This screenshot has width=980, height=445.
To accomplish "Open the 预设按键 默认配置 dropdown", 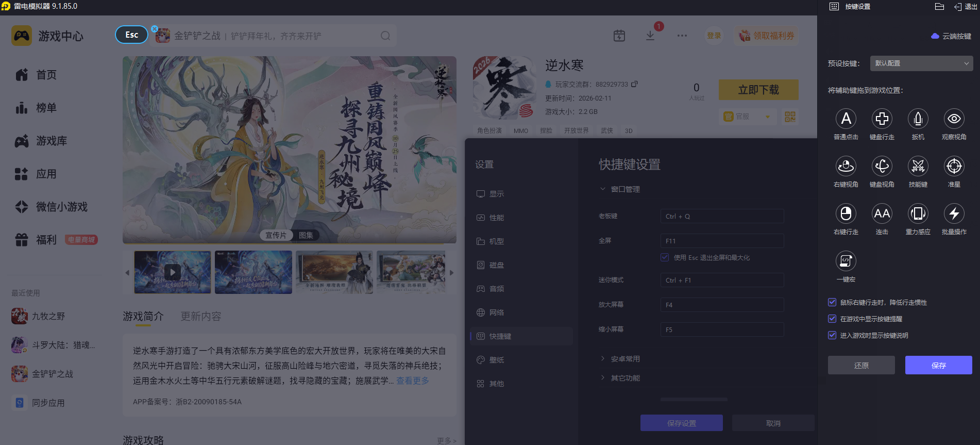I will coord(921,63).
